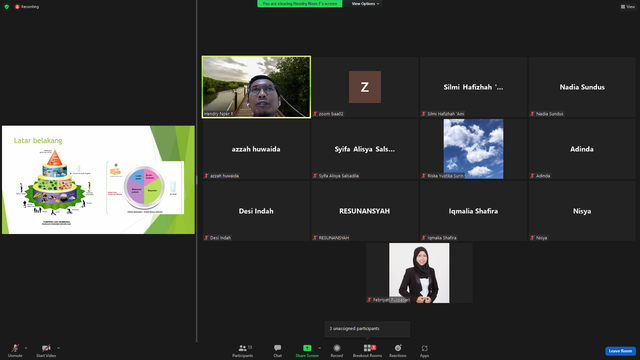Select the zoom baa02 tile with Z avatar

click(x=364, y=87)
